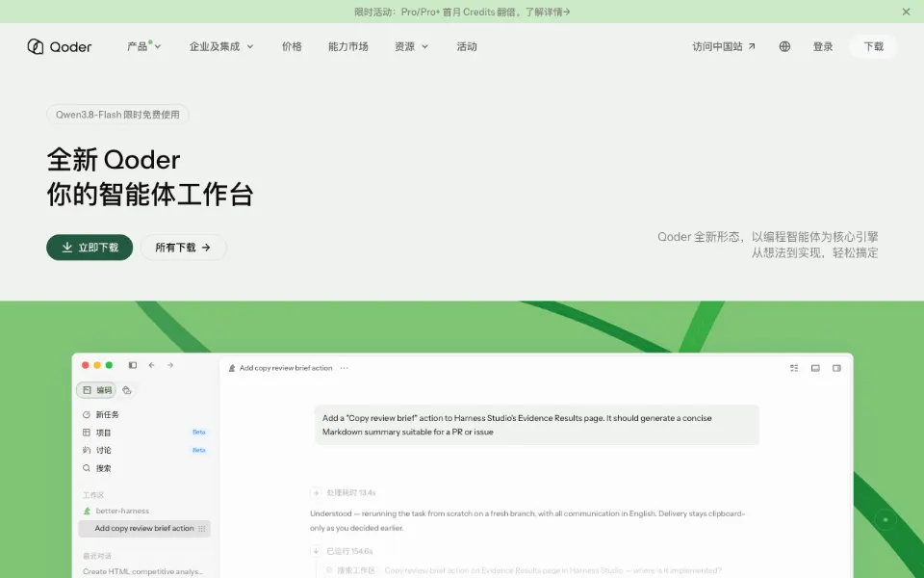Select the 编码 mode tab
924x578 pixels.
click(96, 390)
